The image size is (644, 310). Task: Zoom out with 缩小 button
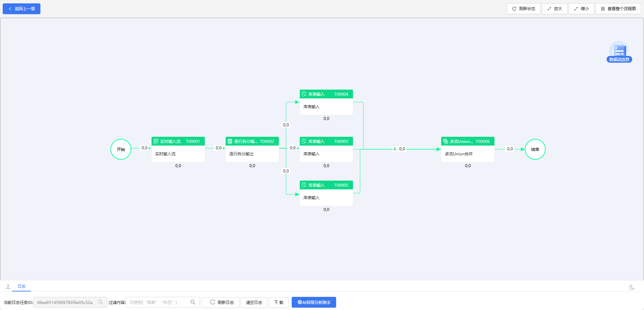[581, 9]
